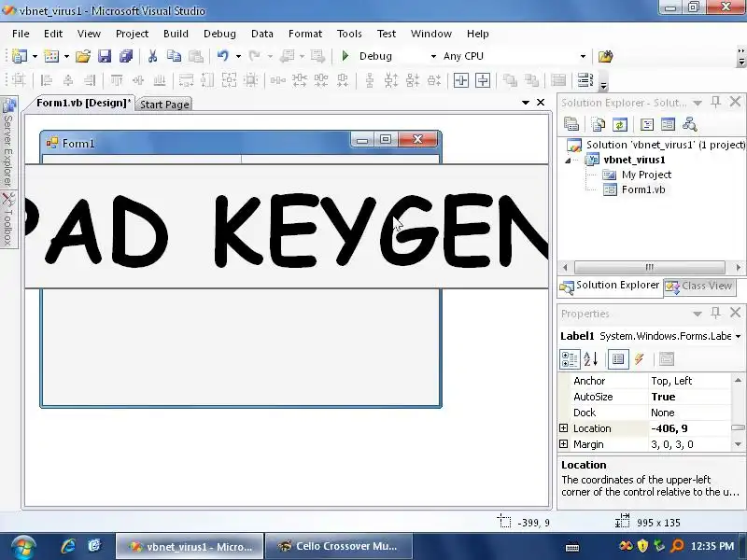
Task: Select Form1.vb in Solution Explorer
Action: [643, 189]
